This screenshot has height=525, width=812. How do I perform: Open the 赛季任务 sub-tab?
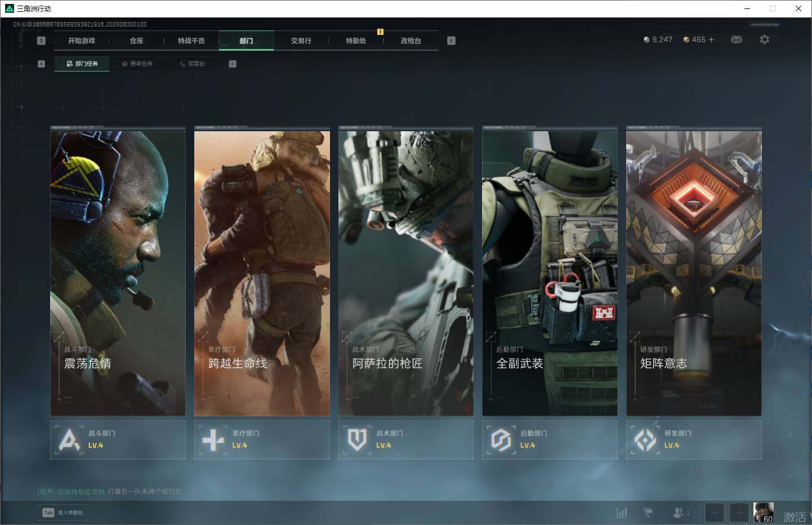pos(137,64)
